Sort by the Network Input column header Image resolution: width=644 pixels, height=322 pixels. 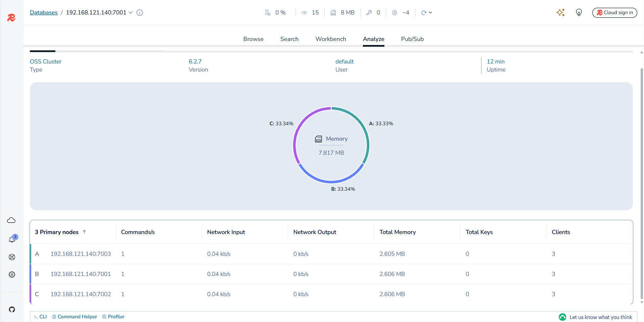226,232
